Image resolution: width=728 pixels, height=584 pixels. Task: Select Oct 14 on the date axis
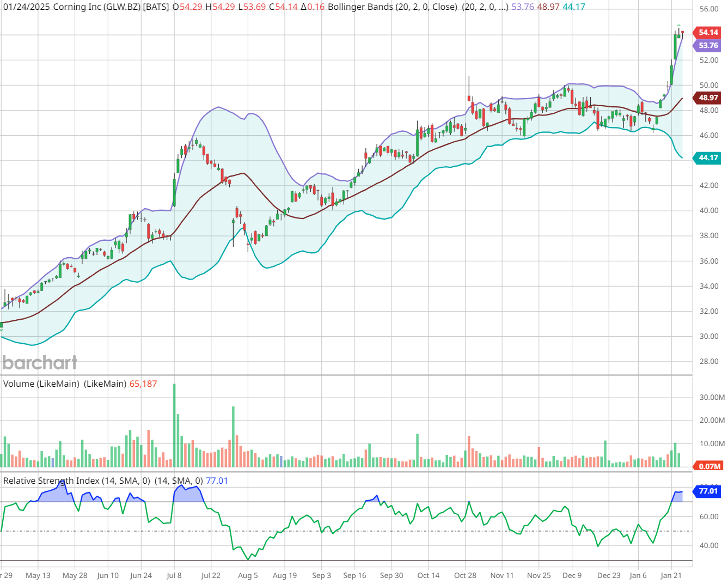pos(429,575)
